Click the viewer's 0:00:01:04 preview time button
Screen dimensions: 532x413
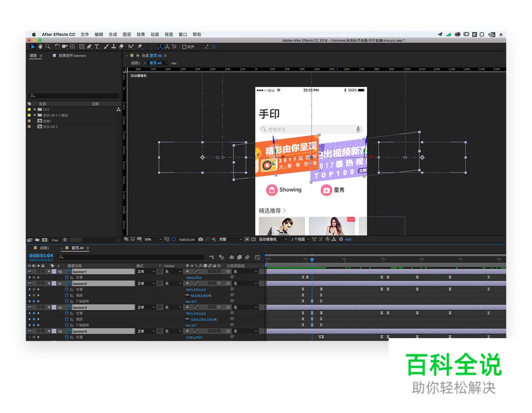187,240
